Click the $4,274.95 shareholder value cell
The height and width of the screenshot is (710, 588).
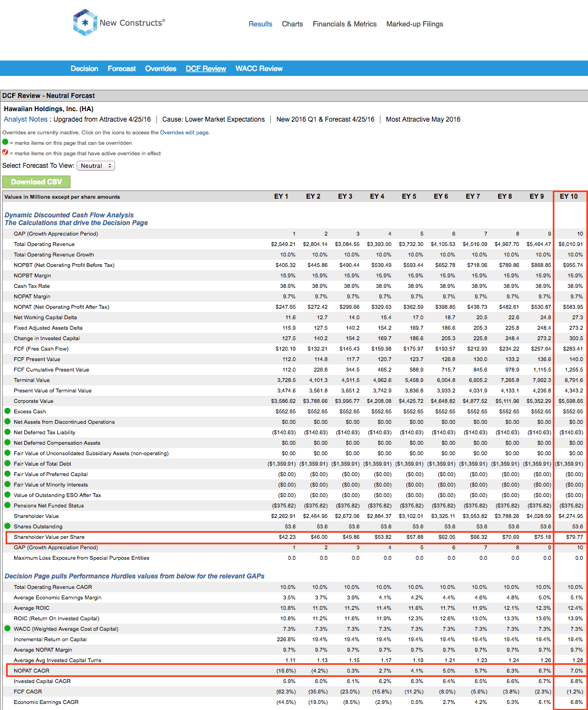pos(570,516)
